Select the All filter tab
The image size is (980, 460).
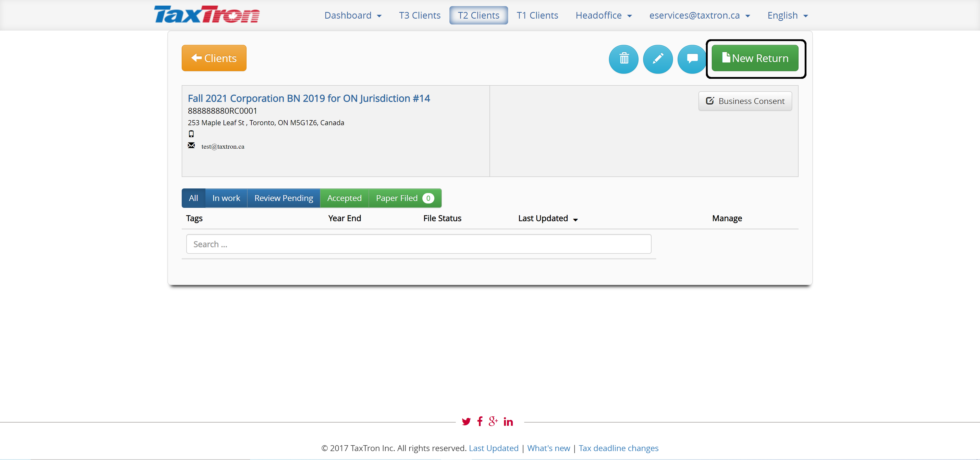193,198
